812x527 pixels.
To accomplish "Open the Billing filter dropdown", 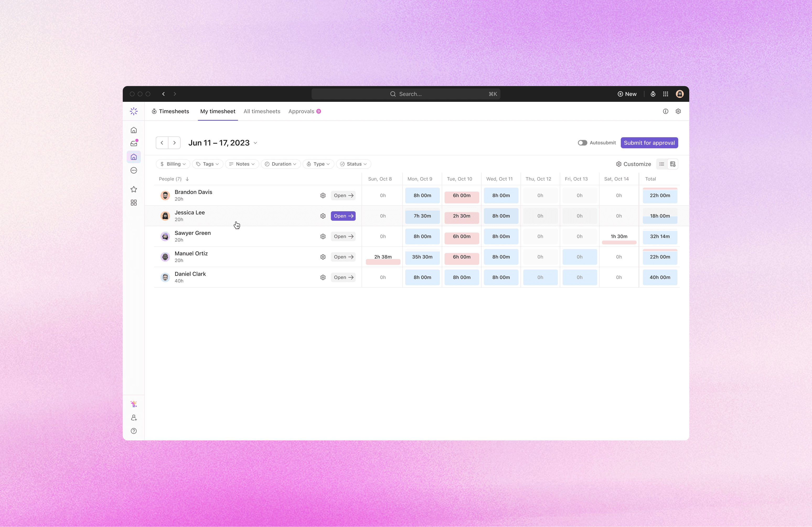I will click(x=173, y=164).
